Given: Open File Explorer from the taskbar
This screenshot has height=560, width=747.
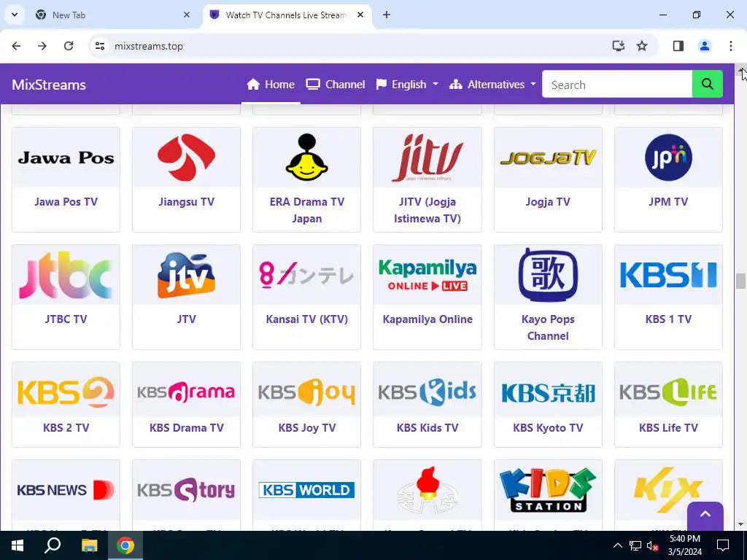Looking at the screenshot, I should pos(89,545).
